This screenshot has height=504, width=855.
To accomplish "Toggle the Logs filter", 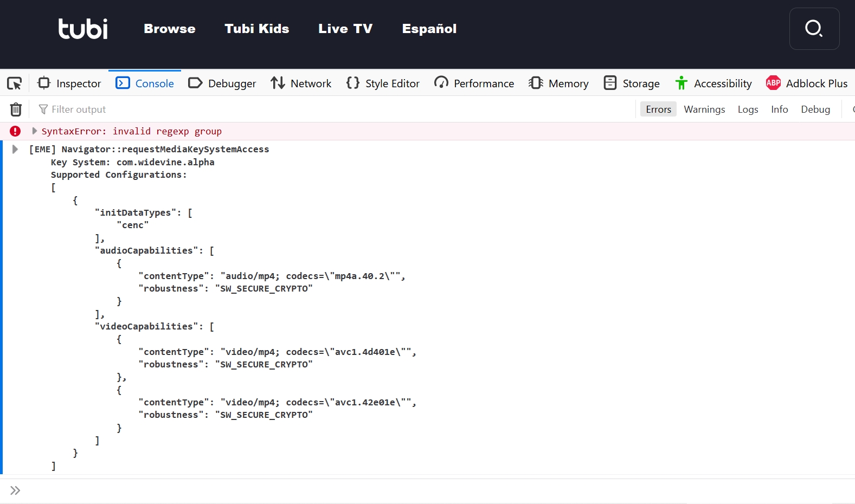I will (x=748, y=109).
